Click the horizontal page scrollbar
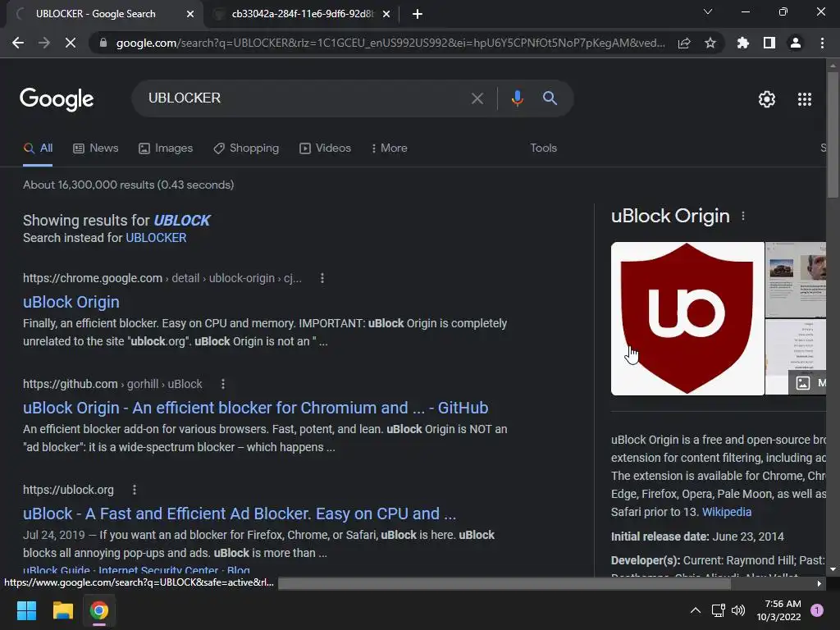Screen dimensions: 840x630 click(x=504, y=584)
